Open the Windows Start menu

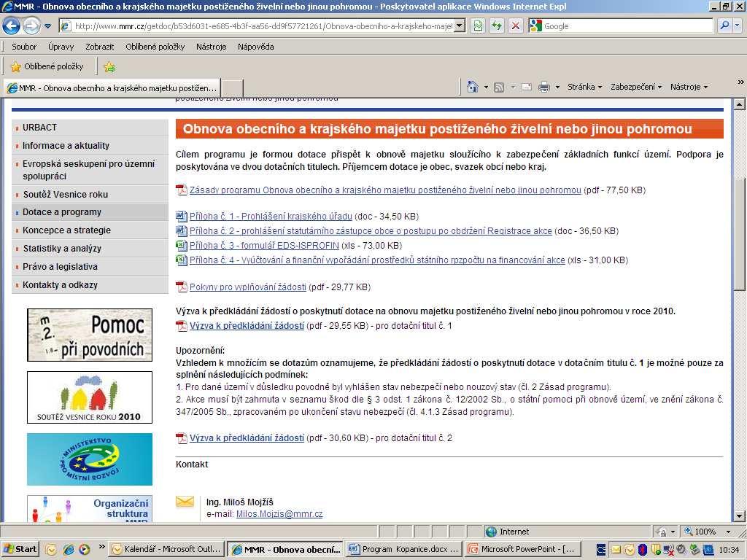pos(20,550)
